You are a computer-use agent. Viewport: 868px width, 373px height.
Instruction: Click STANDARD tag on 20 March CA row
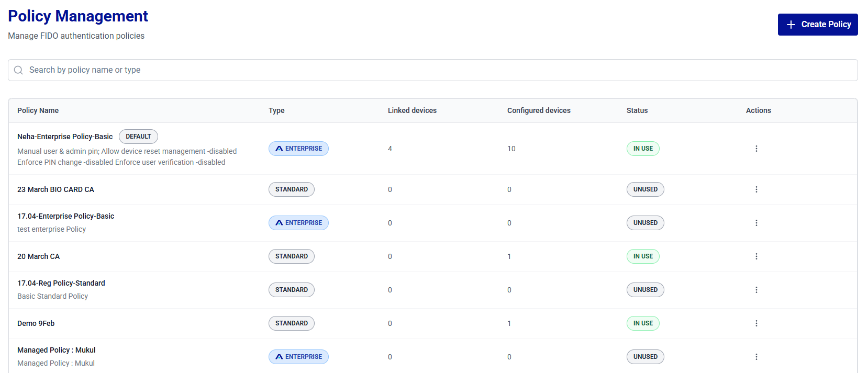292,256
